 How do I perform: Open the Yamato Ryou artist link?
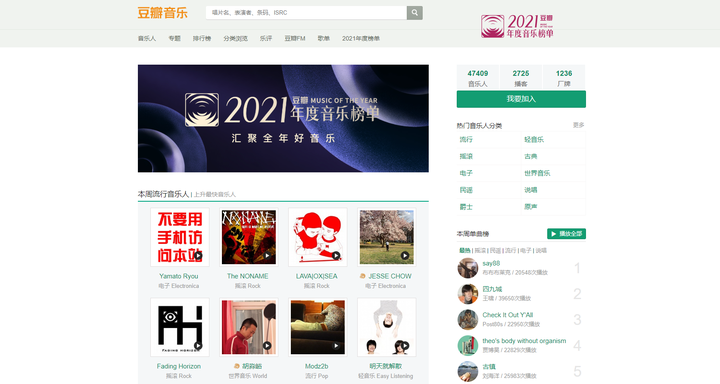tap(179, 277)
